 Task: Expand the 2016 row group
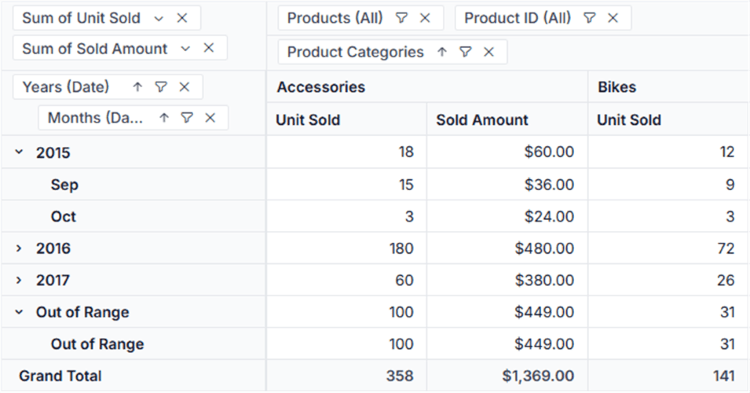pyautogui.click(x=19, y=248)
